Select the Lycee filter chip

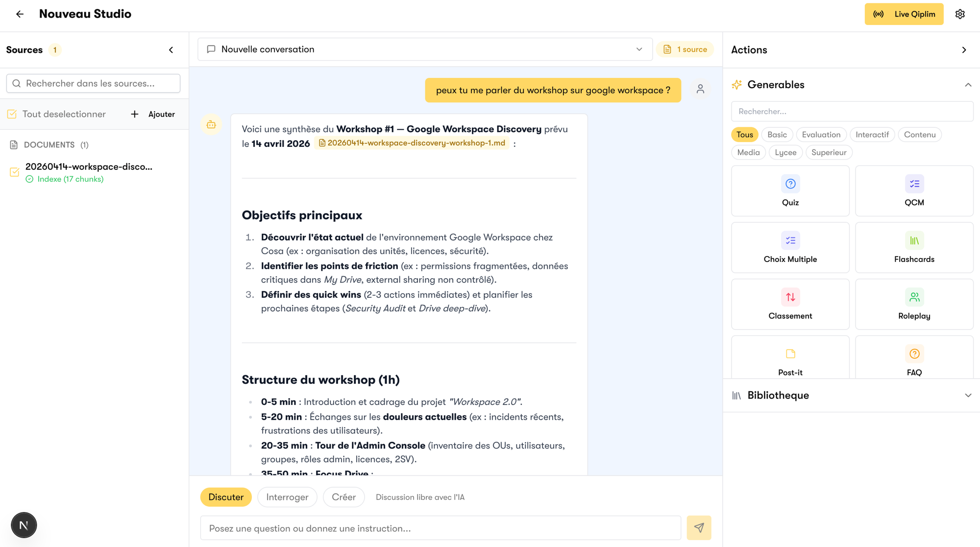[785, 152]
